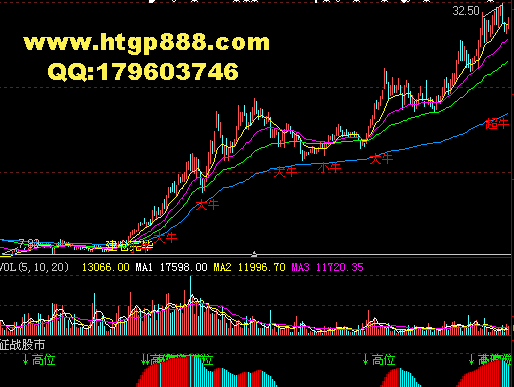Image resolution: width=514 pixels, height=387 pixels.
Task: Open the www.htgp888.com watermark link
Action: click(146, 42)
